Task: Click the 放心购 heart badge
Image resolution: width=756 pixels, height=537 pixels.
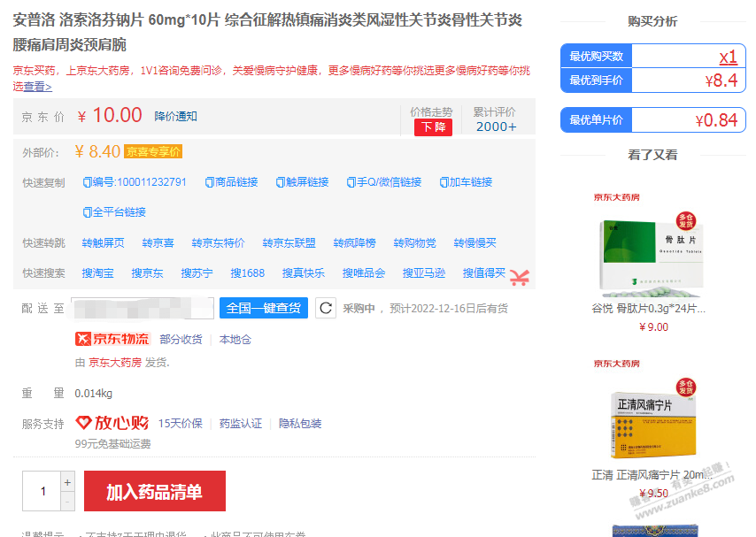Action: click(114, 423)
